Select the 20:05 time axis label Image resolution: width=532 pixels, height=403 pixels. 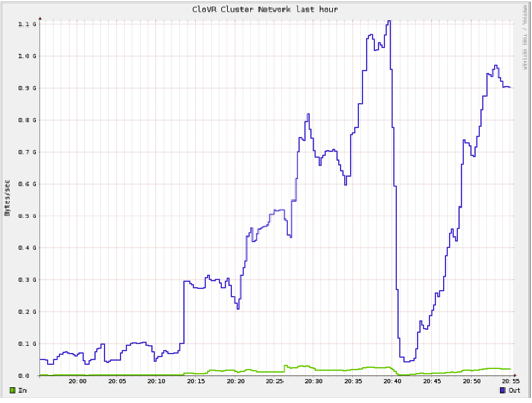pyautogui.click(x=117, y=381)
